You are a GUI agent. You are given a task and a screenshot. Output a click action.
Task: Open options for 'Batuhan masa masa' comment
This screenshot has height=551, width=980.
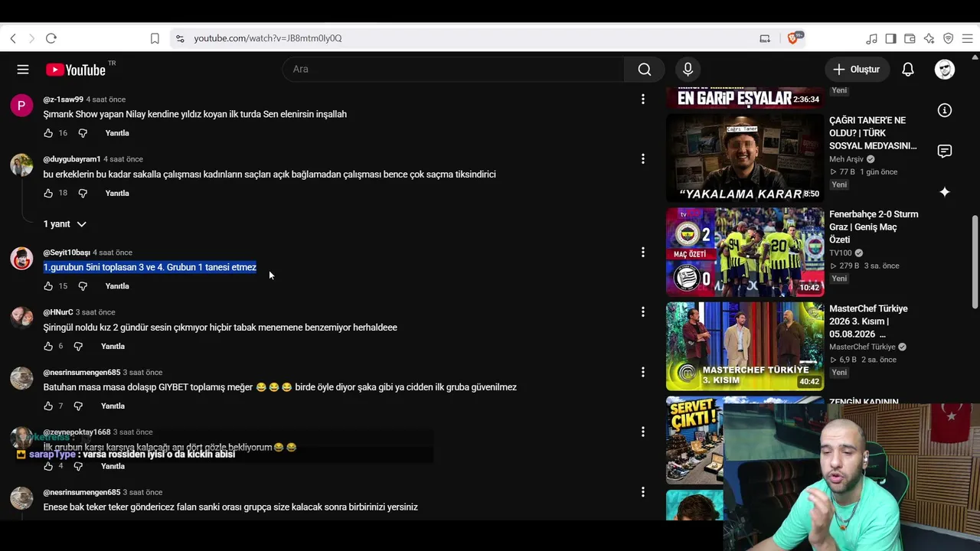pyautogui.click(x=643, y=372)
